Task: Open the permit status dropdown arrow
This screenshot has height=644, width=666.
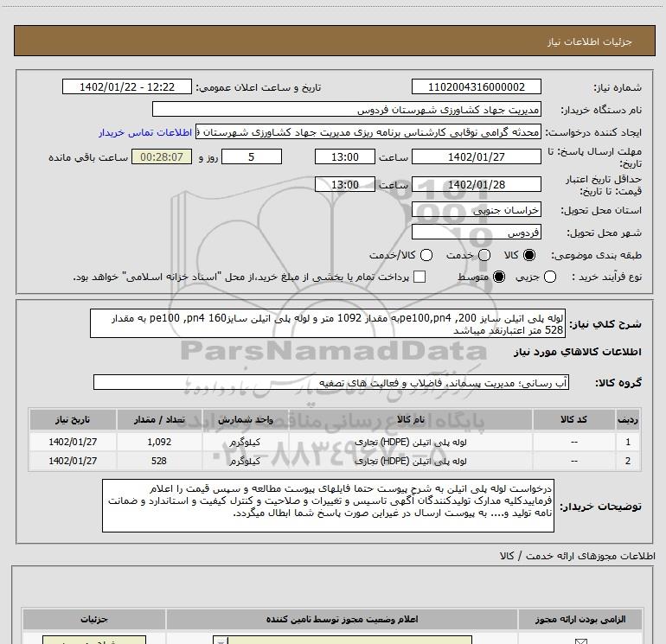Action: 221,641
